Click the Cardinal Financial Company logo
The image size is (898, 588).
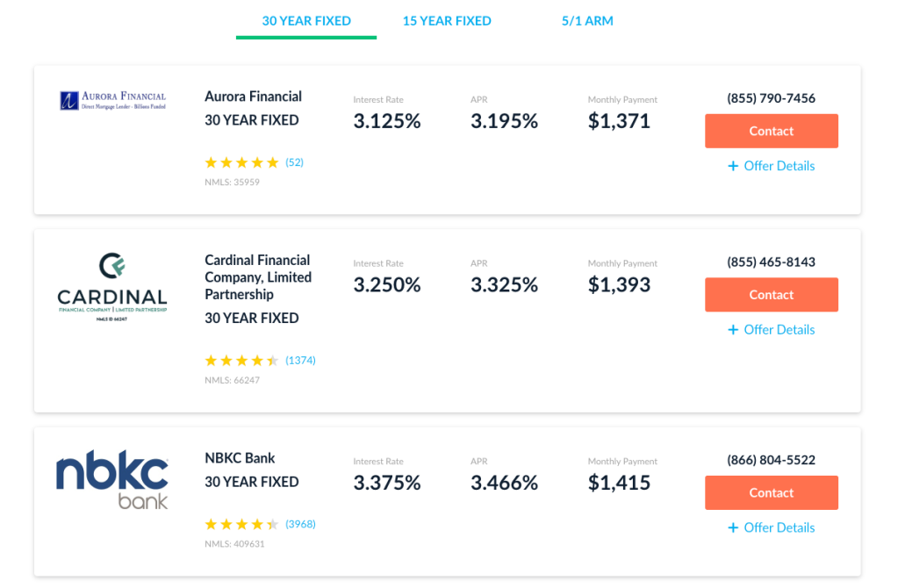pyautogui.click(x=111, y=287)
